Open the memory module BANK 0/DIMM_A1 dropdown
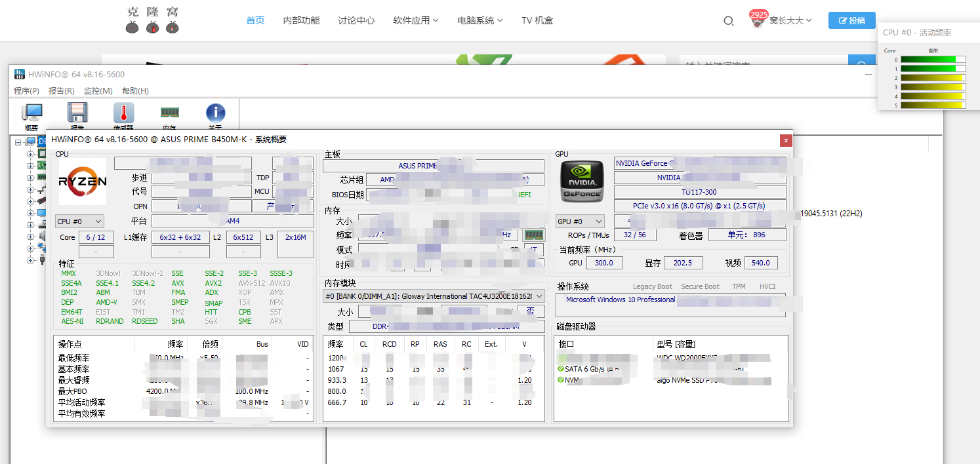This screenshot has height=464, width=980. [434, 296]
